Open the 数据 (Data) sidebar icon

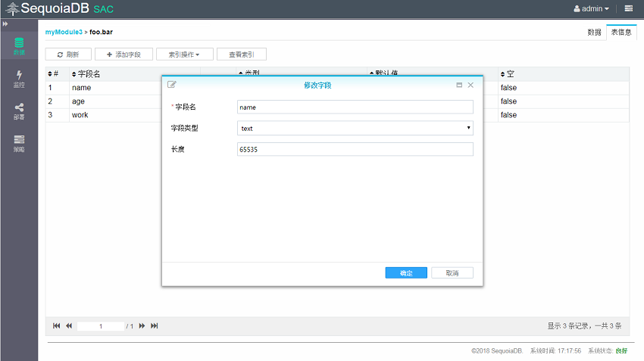19,46
